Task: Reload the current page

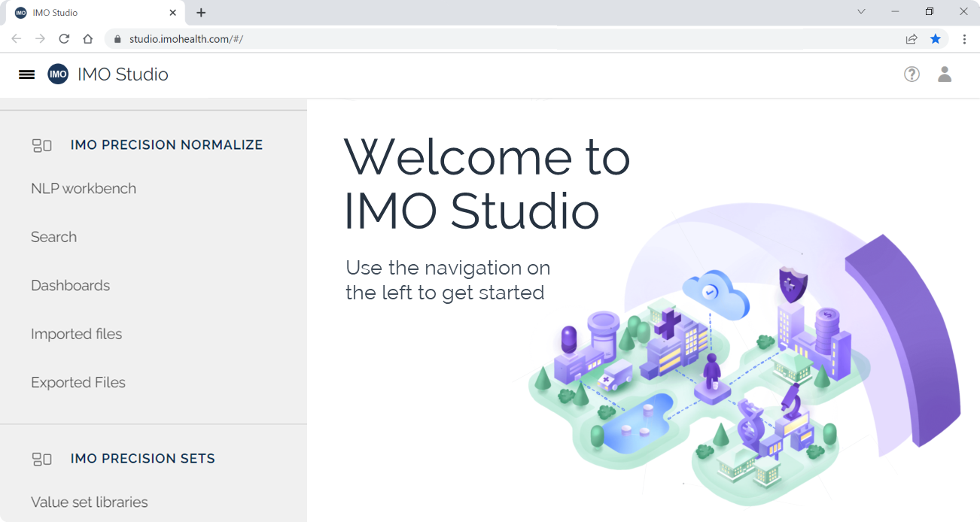Action: pyautogui.click(x=65, y=39)
